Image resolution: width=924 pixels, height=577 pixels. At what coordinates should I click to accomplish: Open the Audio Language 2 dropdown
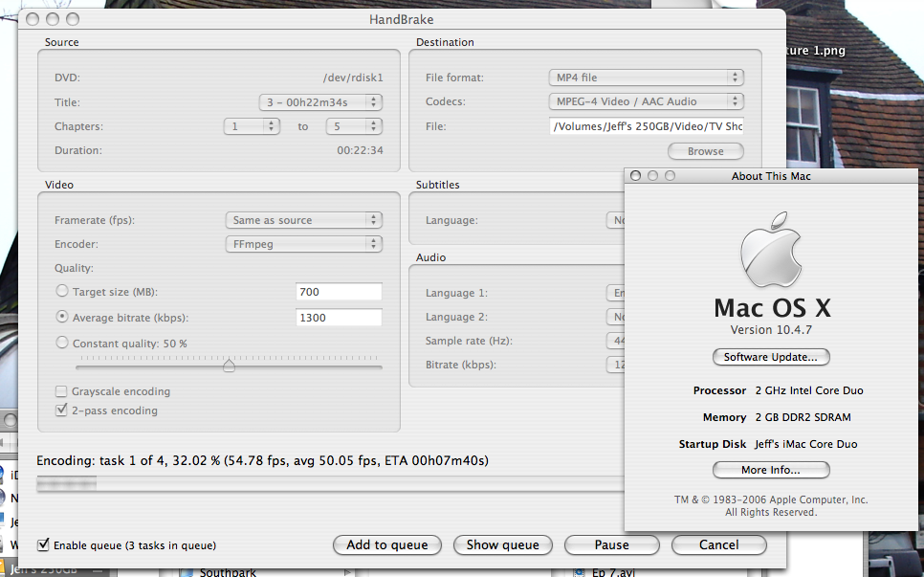click(616, 317)
